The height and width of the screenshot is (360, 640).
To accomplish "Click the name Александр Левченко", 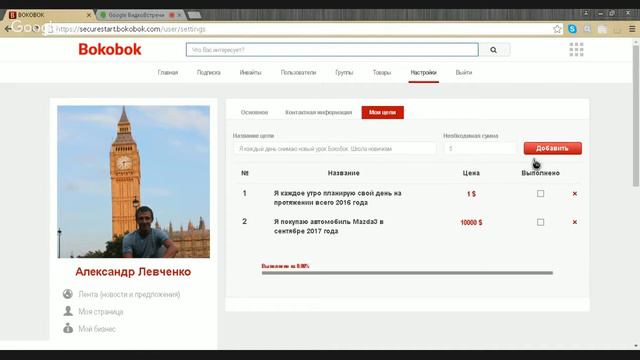I will click(133, 271).
